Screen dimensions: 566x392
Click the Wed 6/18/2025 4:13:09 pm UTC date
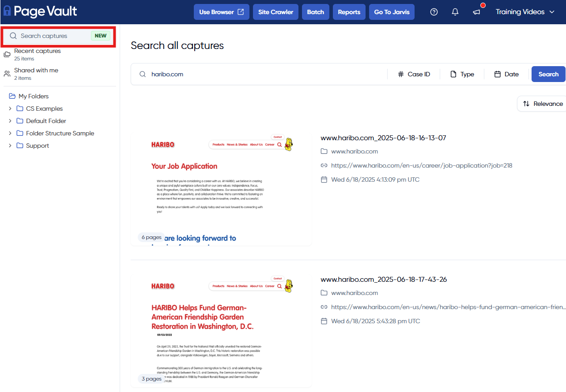tap(375, 179)
